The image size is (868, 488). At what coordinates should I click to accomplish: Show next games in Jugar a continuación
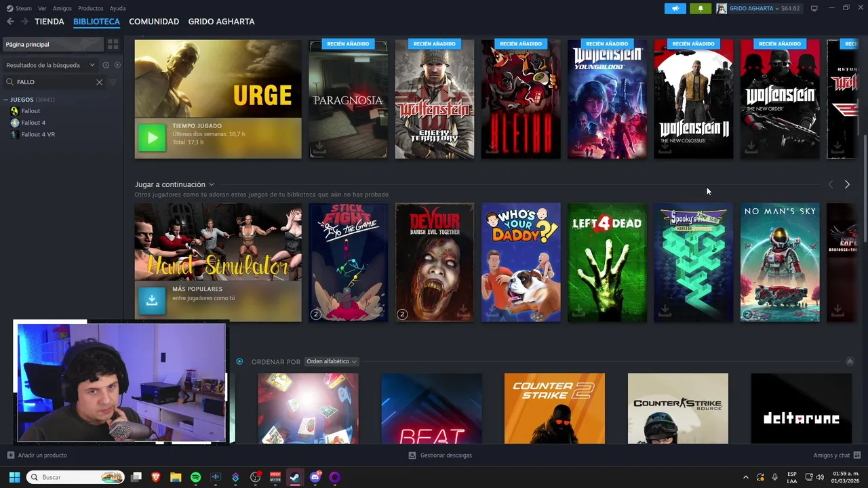tap(847, 184)
